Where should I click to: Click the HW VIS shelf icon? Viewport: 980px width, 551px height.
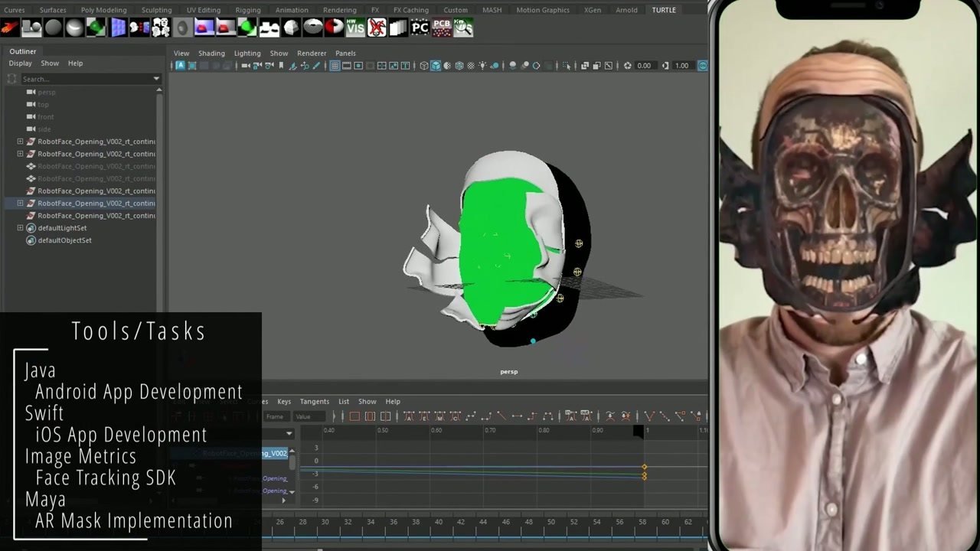tap(355, 28)
